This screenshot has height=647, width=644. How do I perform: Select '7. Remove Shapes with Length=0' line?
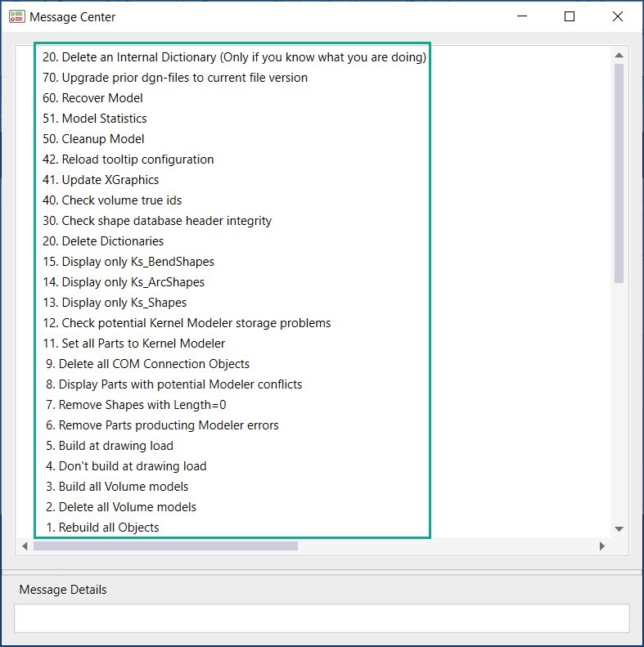pyautogui.click(x=136, y=404)
